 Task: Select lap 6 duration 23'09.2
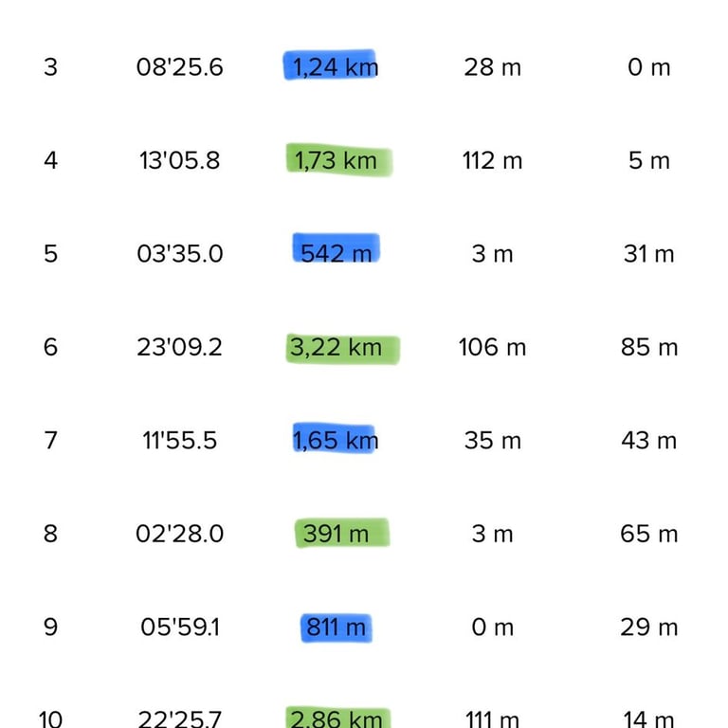pyautogui.click(x=180, y=347)
